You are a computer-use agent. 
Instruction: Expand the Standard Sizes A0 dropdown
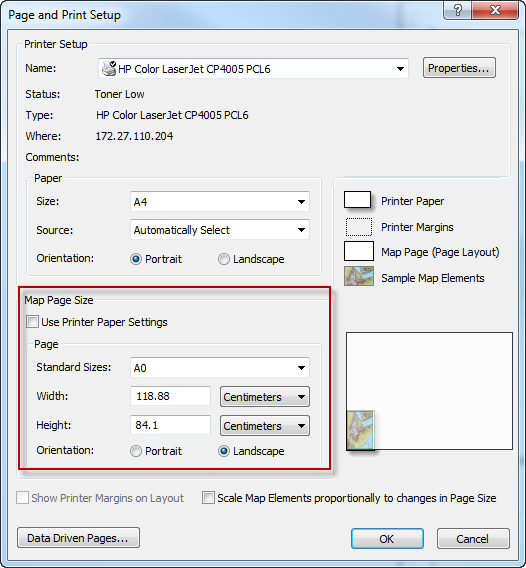pos(220,368)
